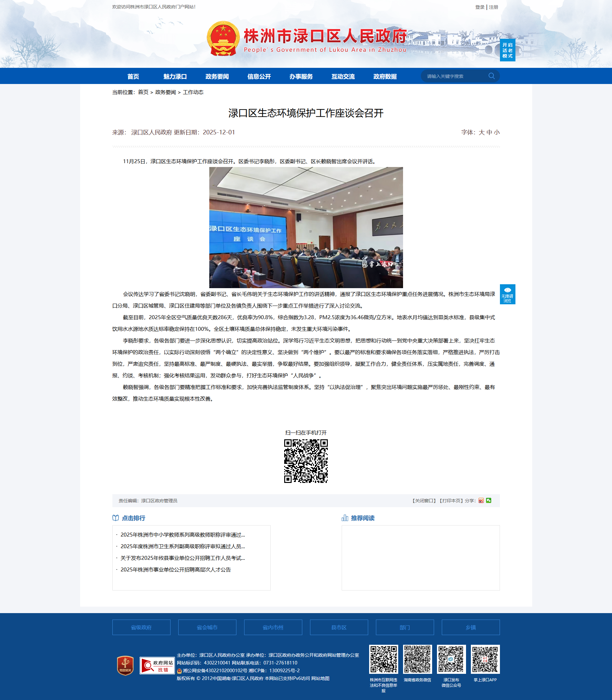
Task: Open the 政府网站找错 error report badge
Action: (x=157, y=665)
